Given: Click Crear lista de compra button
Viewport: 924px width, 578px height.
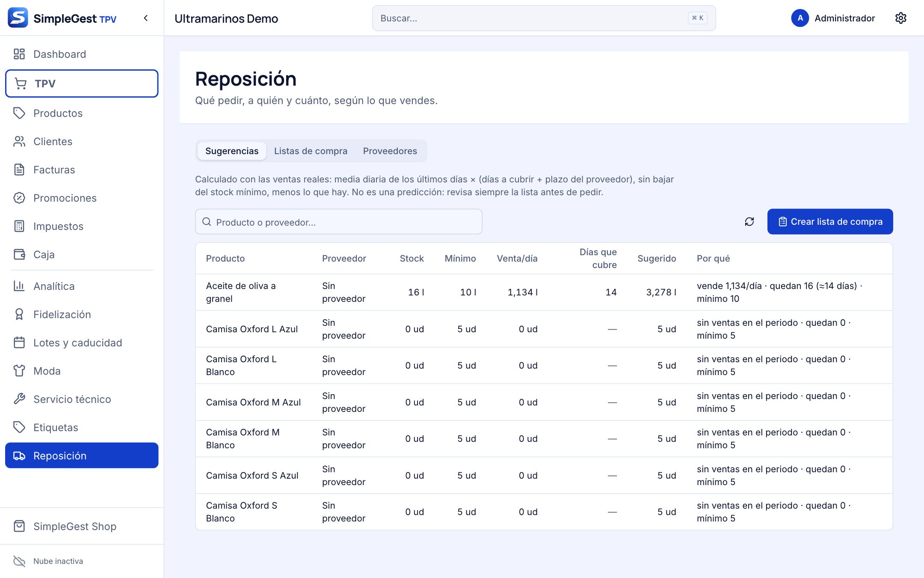Looking at the screenshot, I should 830,222.
